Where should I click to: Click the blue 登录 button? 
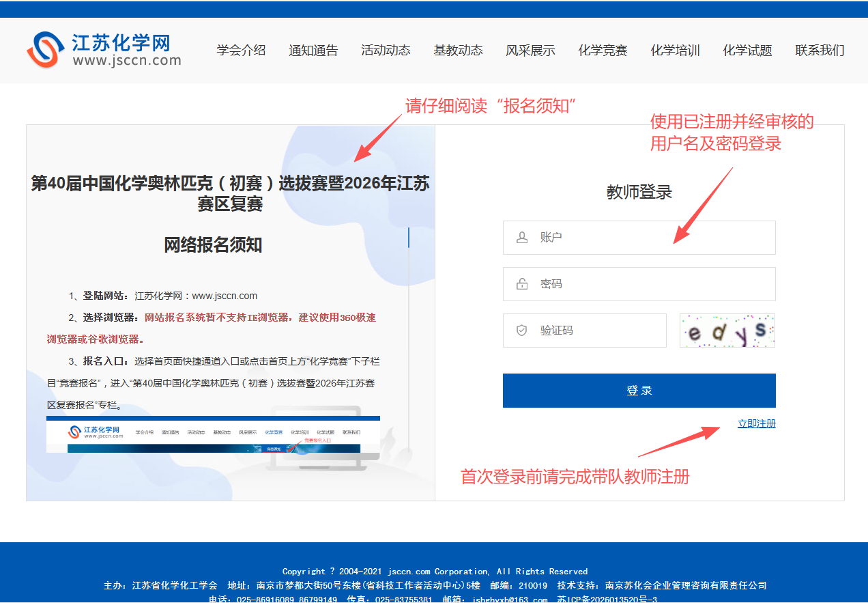click(x=639, y=391)
